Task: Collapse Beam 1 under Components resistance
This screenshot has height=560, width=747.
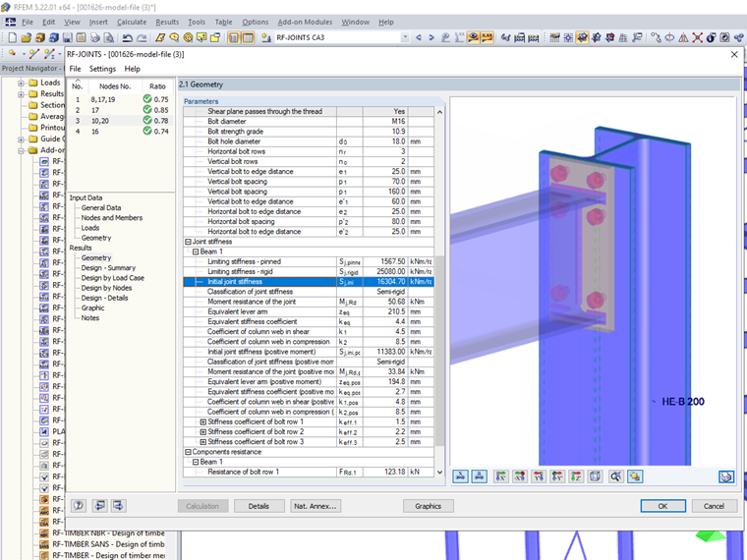Action: pyautogui.click(x=196, y=462)
